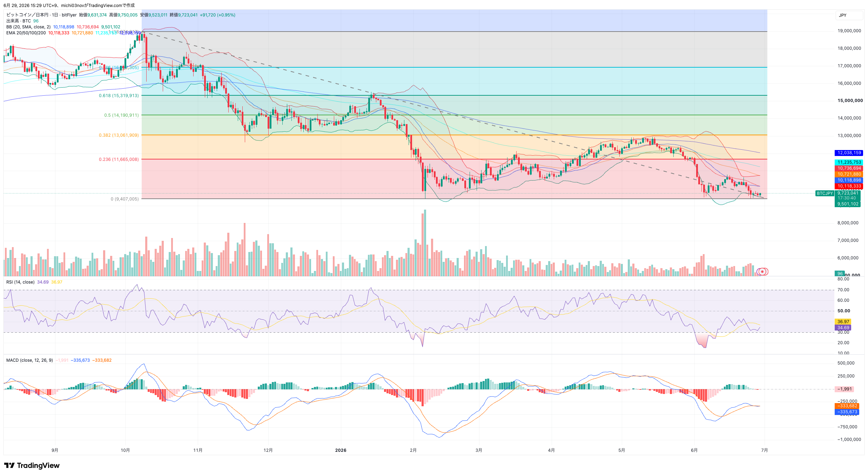Click the 13,000,000 price axis label
Viewport: 868px width, 476px height.
point(849,136)
